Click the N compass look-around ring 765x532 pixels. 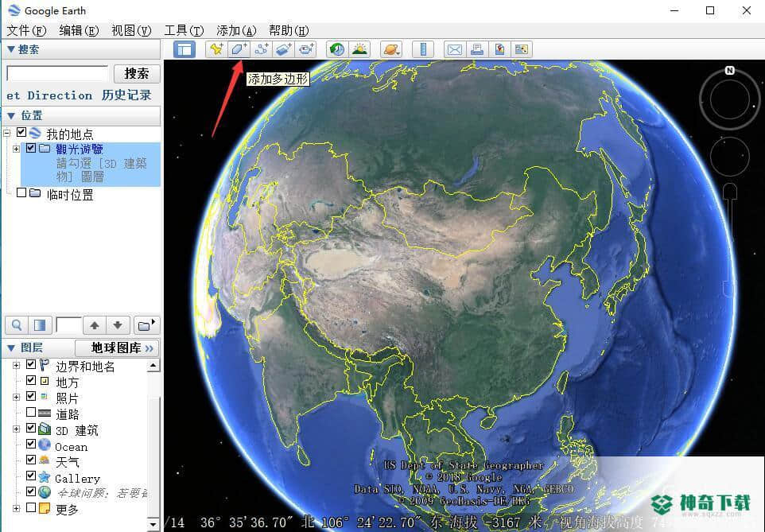click(x=730, y=99)
